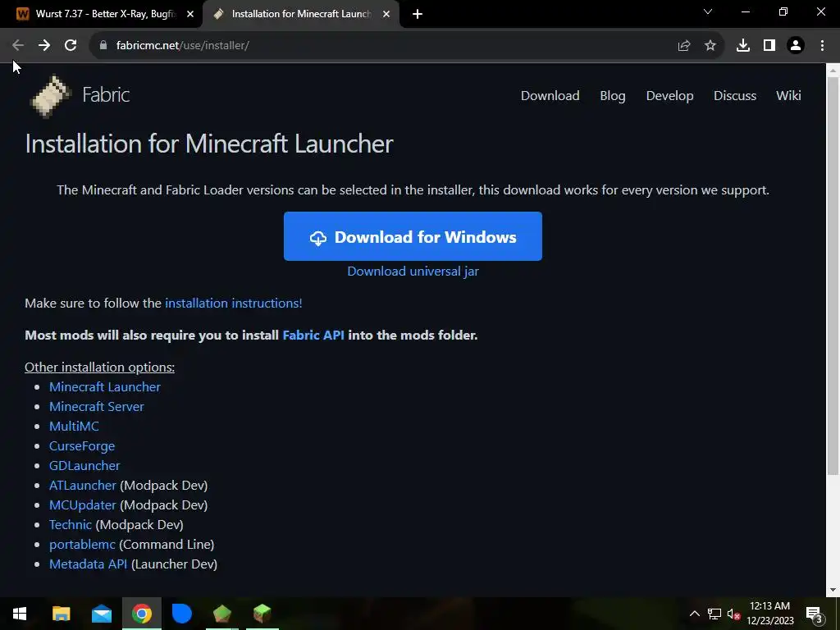Open the Technic link
The height and width of the screenshot is (630, 840).
[71, 525]
